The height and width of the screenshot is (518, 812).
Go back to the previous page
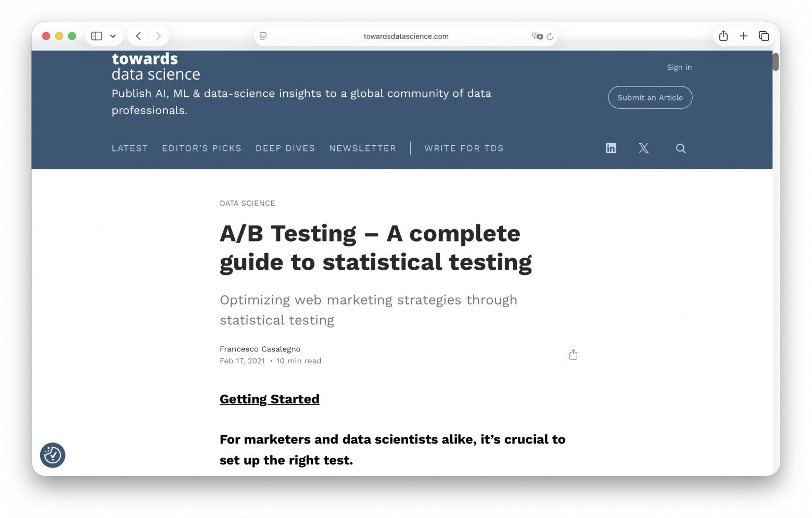[x=138, y=36]
